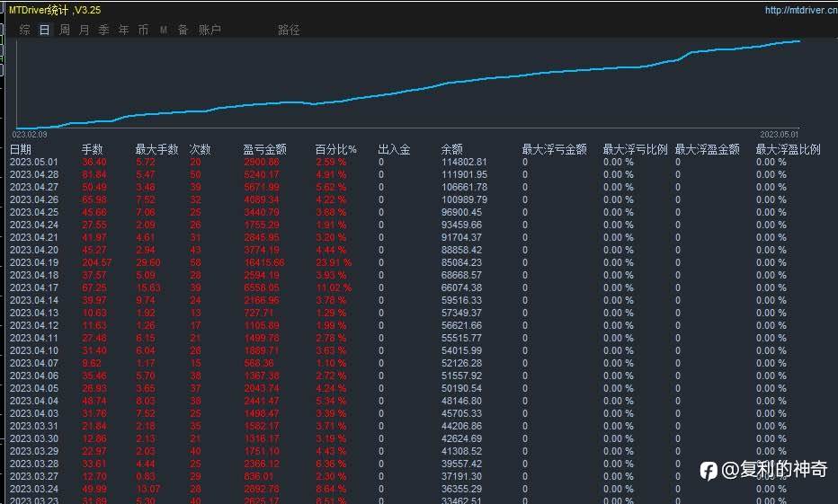Click the balance 66074.38
Viewport: 838px width, 504px height.
(461, 287)
